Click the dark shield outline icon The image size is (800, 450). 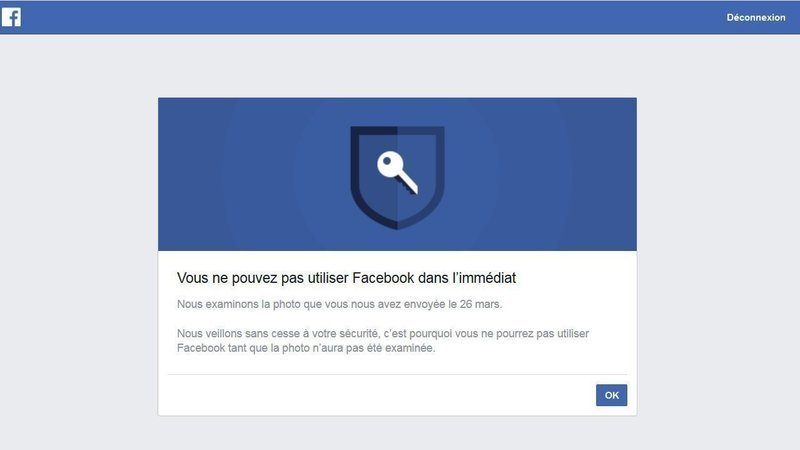(x=358, y=180)
